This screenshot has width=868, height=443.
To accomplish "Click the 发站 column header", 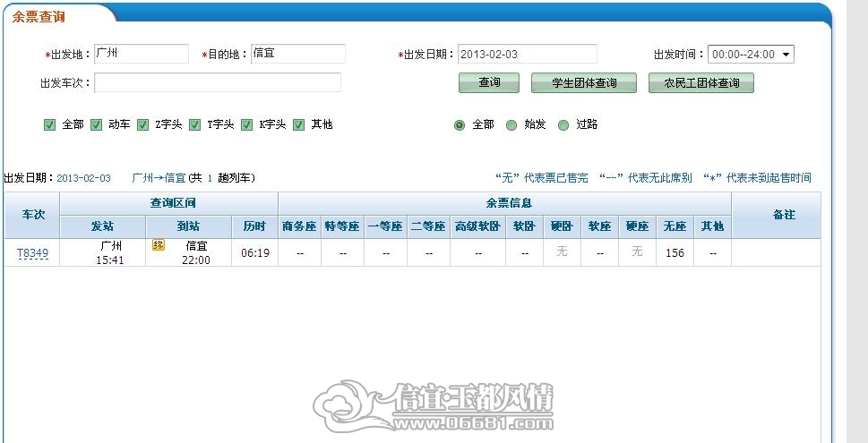I will (102, 226).
